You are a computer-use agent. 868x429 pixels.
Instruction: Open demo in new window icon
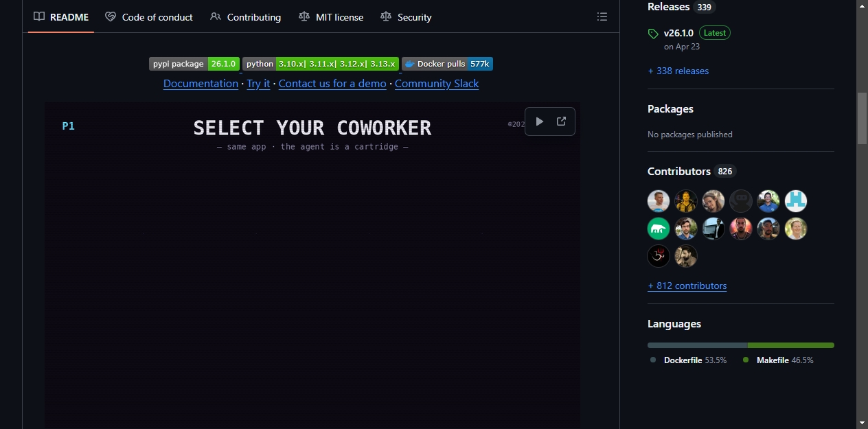(x=561, y=121)
